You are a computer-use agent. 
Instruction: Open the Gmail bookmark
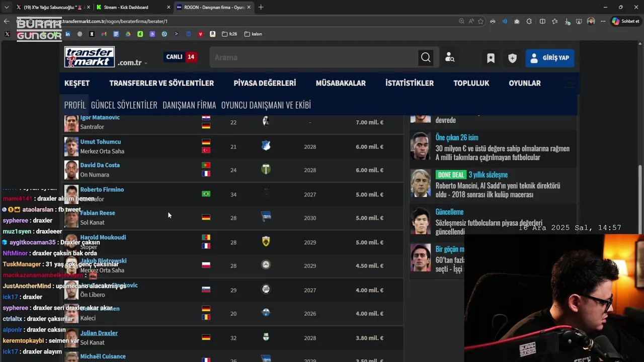click(104, 34)
